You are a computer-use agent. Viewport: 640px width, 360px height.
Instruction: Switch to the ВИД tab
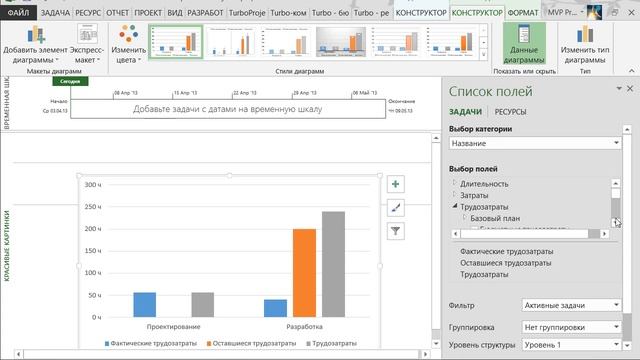click(x=175, y=13)
